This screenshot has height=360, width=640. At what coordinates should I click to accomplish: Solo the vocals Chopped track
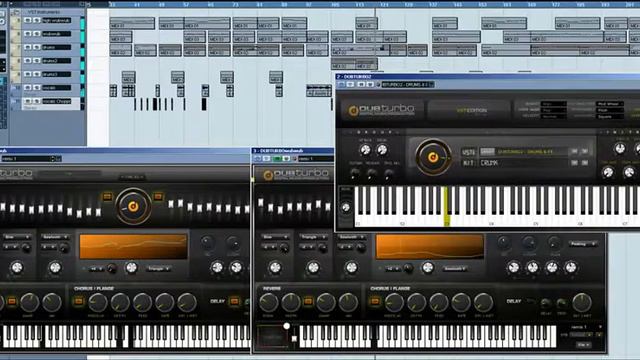pos(36,101)
